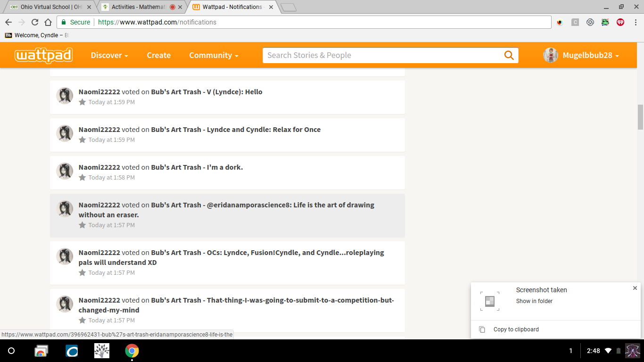
Task: Open Chrome from the shelf
Action: coord(132,351)
